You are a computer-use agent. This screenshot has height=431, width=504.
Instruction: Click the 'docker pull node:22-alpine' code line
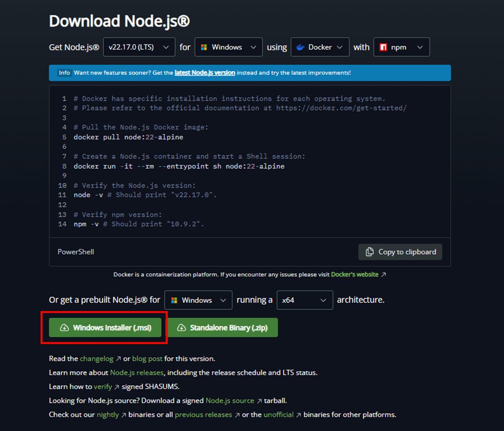[128, 137]
